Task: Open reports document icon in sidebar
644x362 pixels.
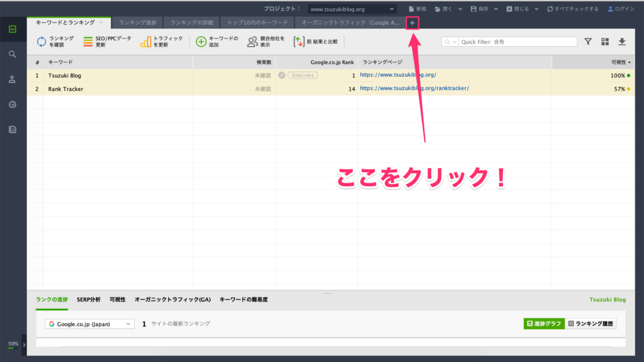Action: (13, 130)
